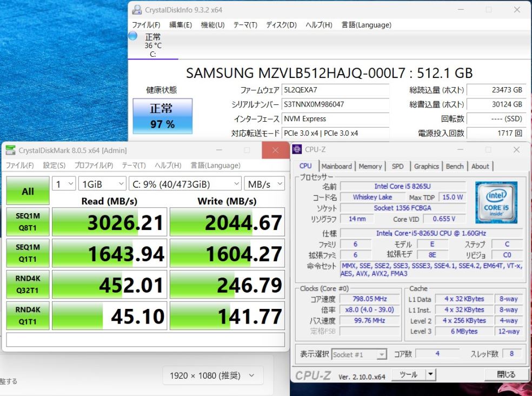Viewport: 532px width, 396px height.
Task: Click the firmware field 5L2QEXA7
Action: [335, 90]
